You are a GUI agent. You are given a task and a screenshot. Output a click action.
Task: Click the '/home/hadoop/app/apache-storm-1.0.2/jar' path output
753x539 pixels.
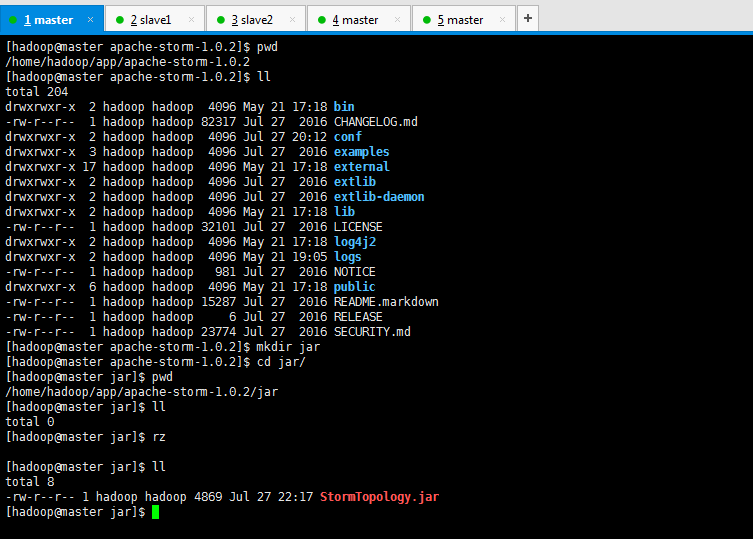click(142, 392)
